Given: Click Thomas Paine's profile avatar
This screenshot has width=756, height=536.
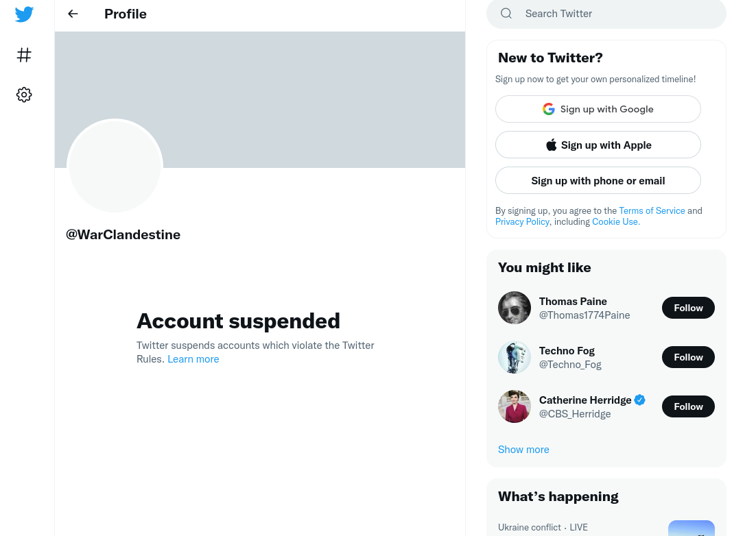Looking at the screenshot, I should (x=515, y=308).
